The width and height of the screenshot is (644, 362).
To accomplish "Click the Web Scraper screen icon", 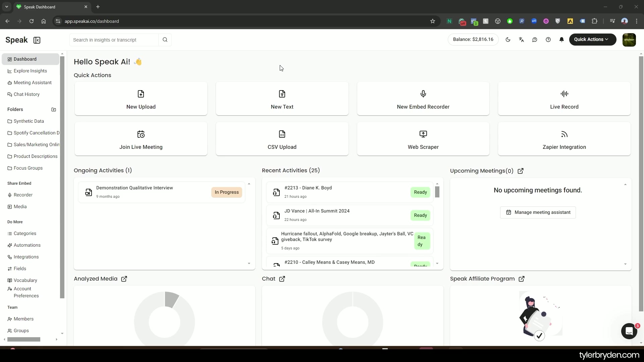I will 423,134.
